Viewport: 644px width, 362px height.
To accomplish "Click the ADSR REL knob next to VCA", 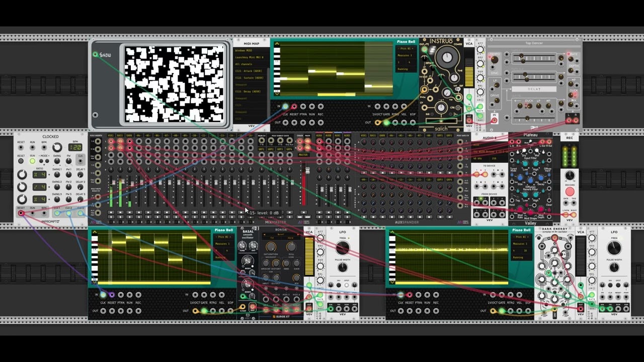I will coord(480,92).
